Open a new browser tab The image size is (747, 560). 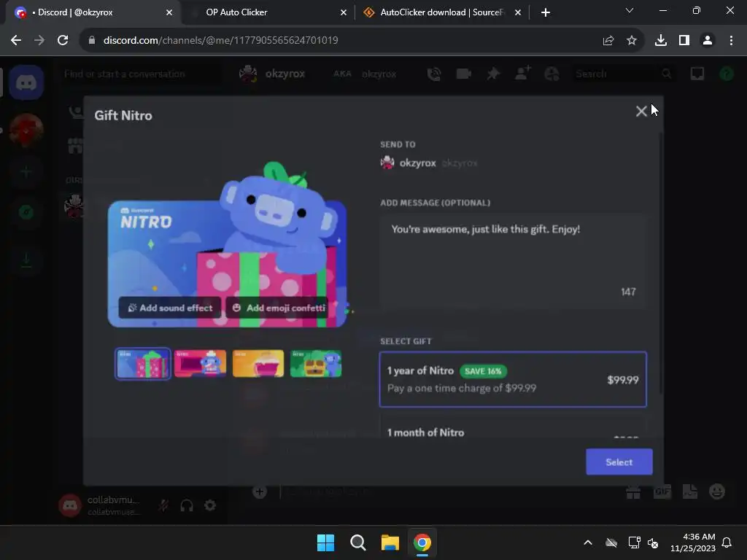[546, 12]
